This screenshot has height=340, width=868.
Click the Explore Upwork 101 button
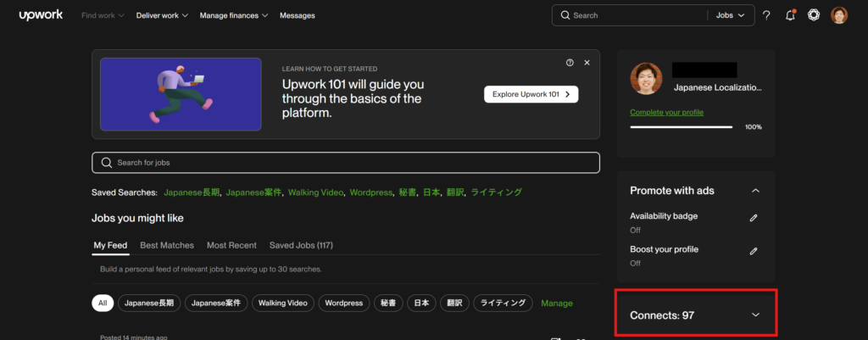[531, 94]
